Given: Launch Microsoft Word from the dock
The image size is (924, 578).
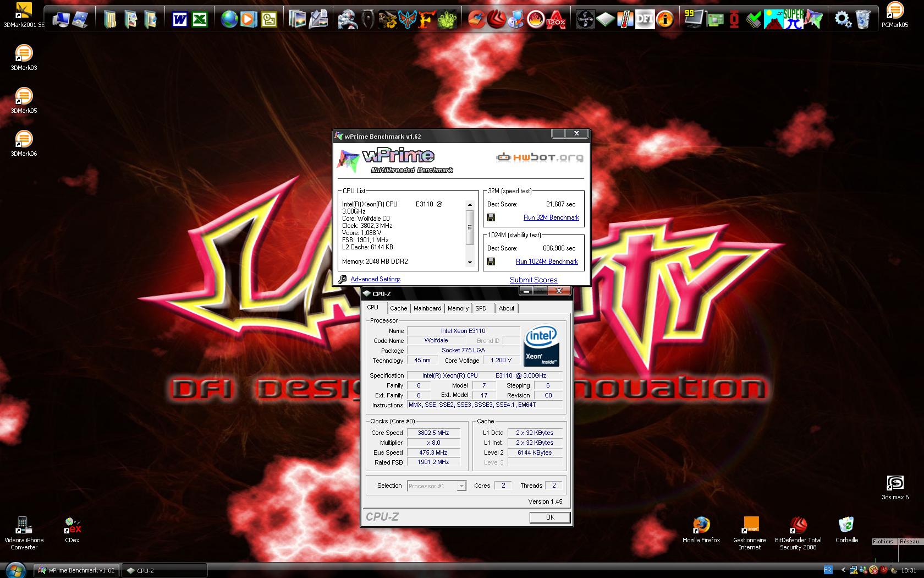Looking at the screenshot, I should click(179, 20).
